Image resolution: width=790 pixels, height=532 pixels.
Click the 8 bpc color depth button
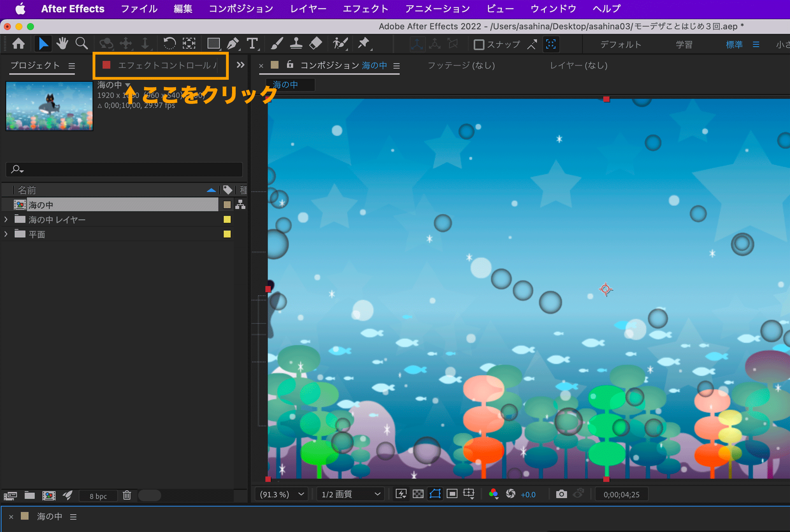(x=98, y=496)
